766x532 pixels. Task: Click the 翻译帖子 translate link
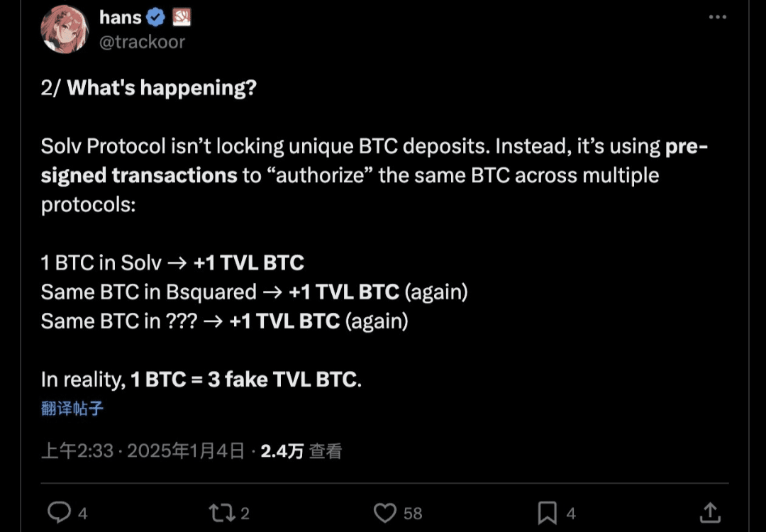(x=72, y=409)
